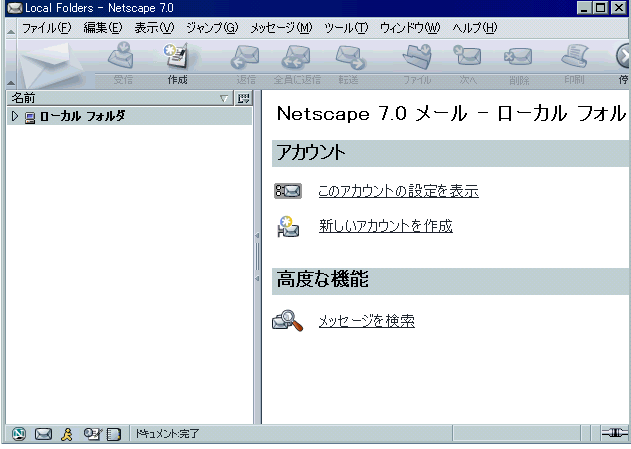The image size is (631, 449).
Task: Open the 表示(V) menu
Action: 154,28
